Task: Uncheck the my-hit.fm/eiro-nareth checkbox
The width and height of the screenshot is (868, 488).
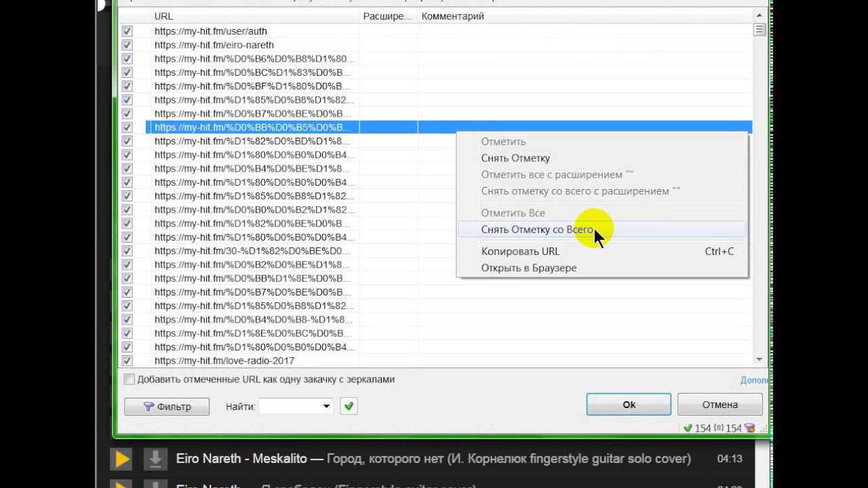Action: [127, 45]
